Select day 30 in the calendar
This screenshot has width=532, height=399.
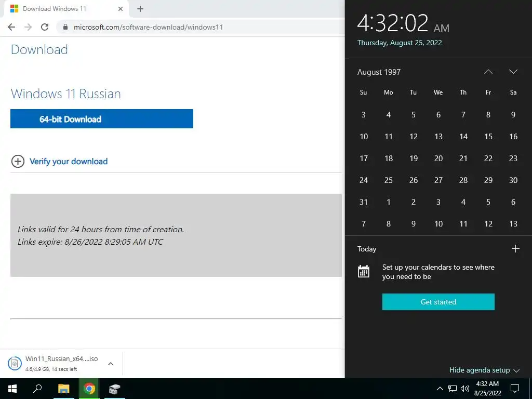click(x=513, y=180)
